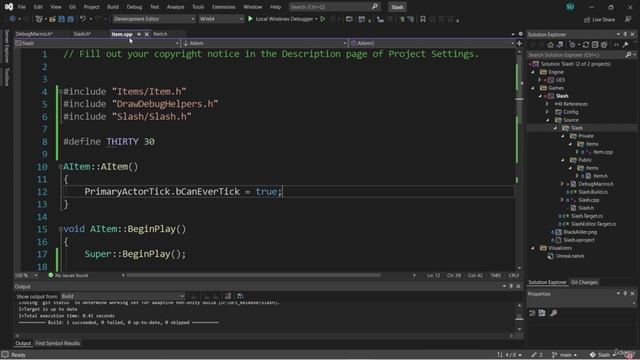Collapse the AItem::AItem() code fold marker

(60, 167)
